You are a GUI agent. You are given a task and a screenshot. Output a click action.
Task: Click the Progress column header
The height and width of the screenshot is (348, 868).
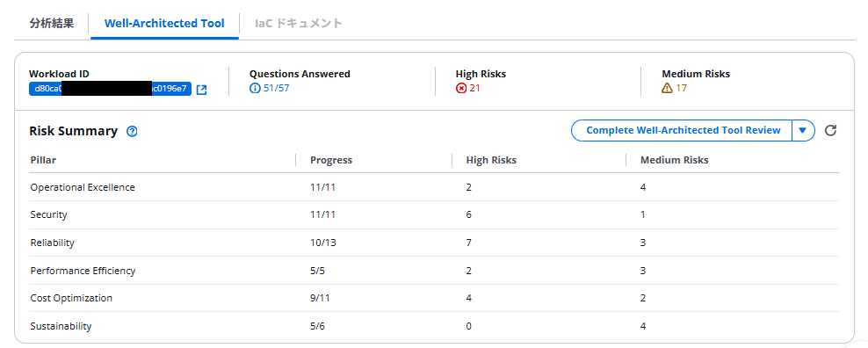331,160
